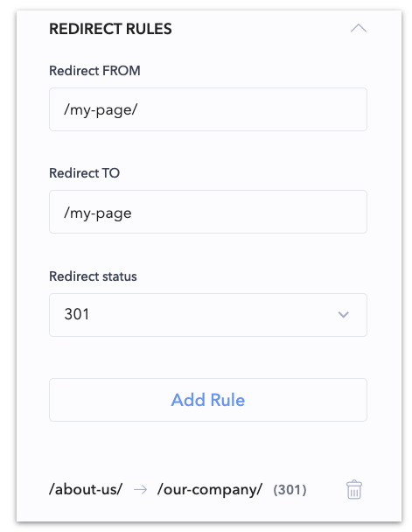Click the chevron in the 301 status field
The width and height of the screenshot is (412, 532).
coord(343,315)
